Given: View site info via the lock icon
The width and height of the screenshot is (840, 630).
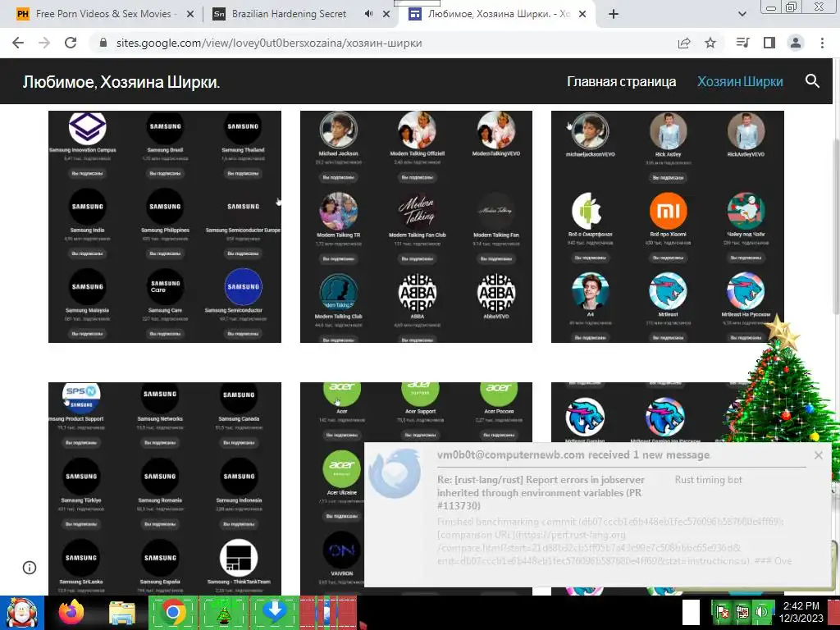Looking at the screenshot, I should click(x=103, y=43).
